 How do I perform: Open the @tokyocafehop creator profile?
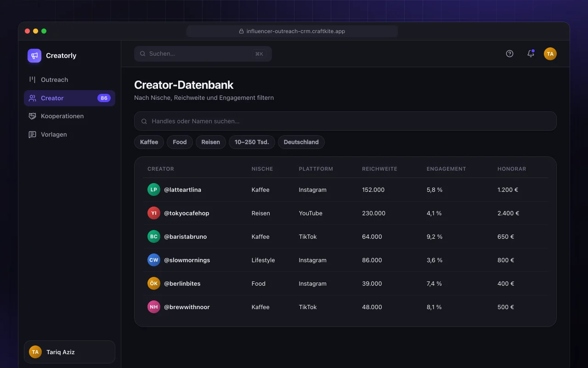pyautogui.click(x=187, y=213)
